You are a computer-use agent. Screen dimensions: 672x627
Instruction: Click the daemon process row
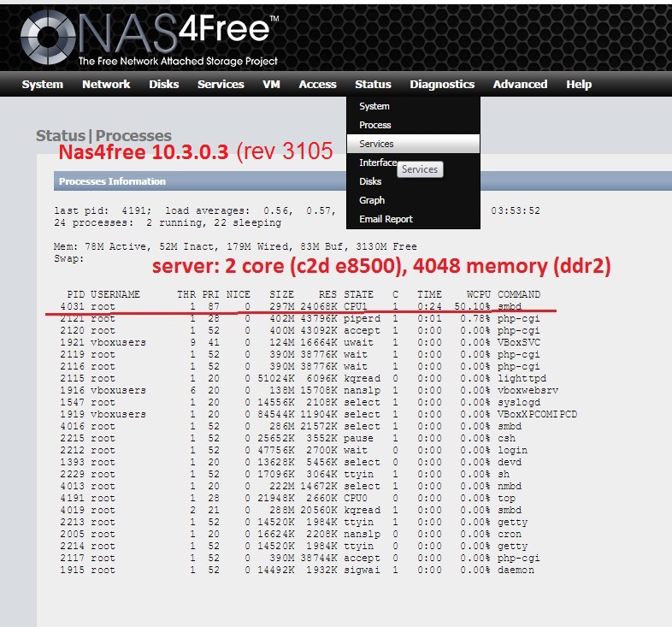pyautogui.click(x=297, y=570)
